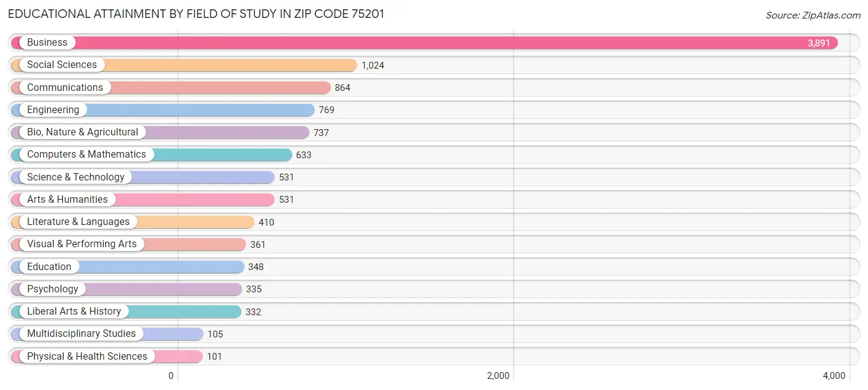Click the 769 Engineering value
Screen dimensions: 868x390
[327, 110]
